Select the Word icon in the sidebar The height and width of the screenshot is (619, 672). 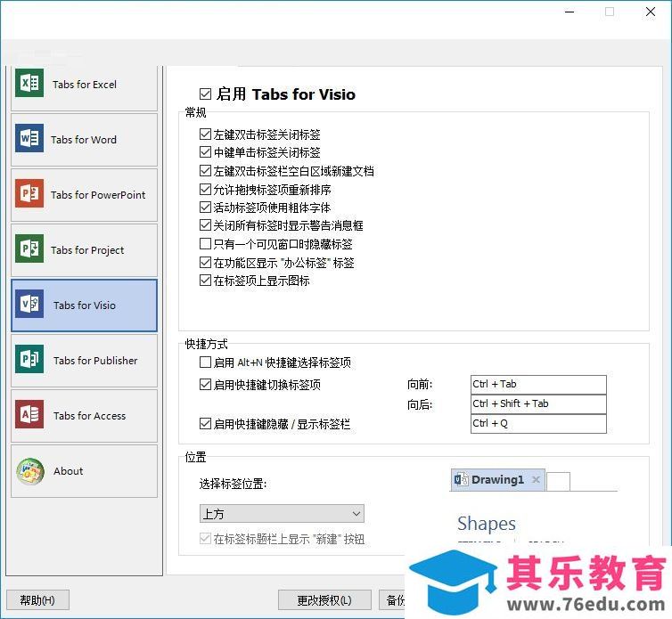(29, 138)
